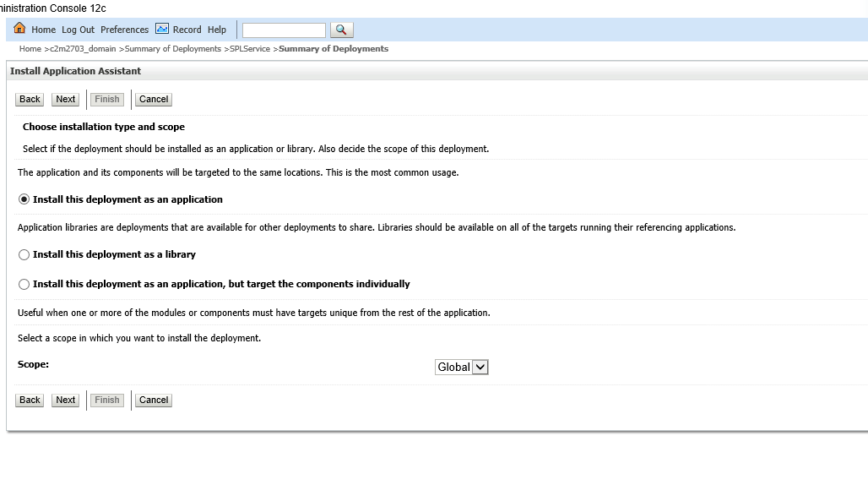Click 'Choose installation type and scope' heading
The image size is (868, 485).
[104, 127]
